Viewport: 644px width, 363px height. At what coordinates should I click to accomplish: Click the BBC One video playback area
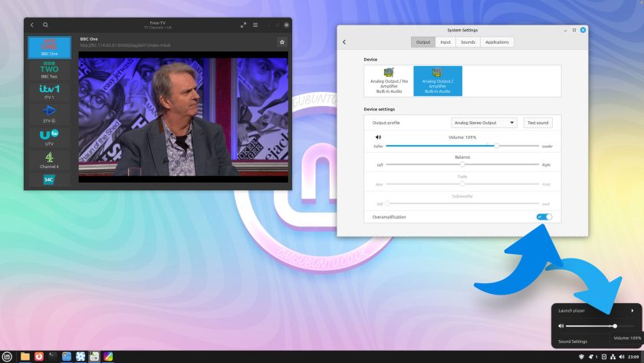point(183,117)
